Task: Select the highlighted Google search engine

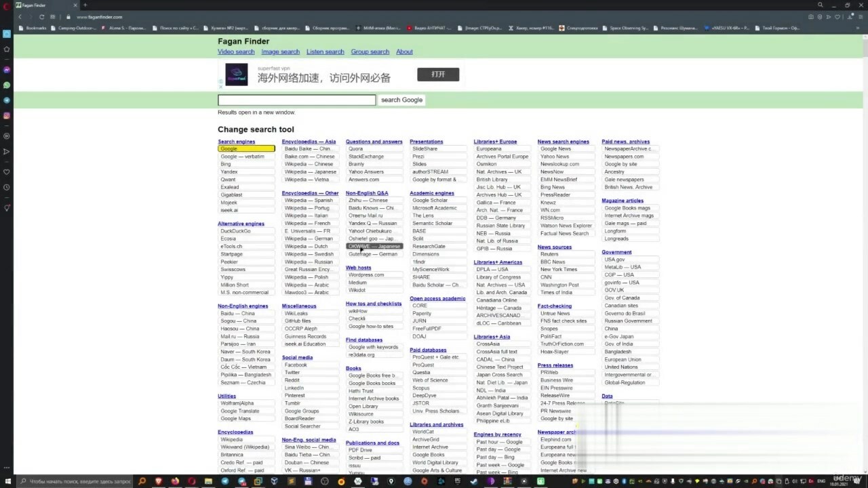Action: pyautogui.click(x=246, y=148)
